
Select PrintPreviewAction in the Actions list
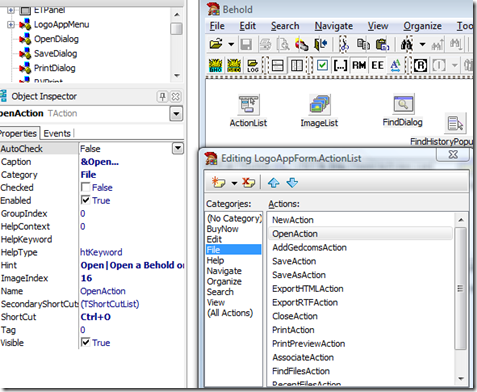(x=309, y=344)
